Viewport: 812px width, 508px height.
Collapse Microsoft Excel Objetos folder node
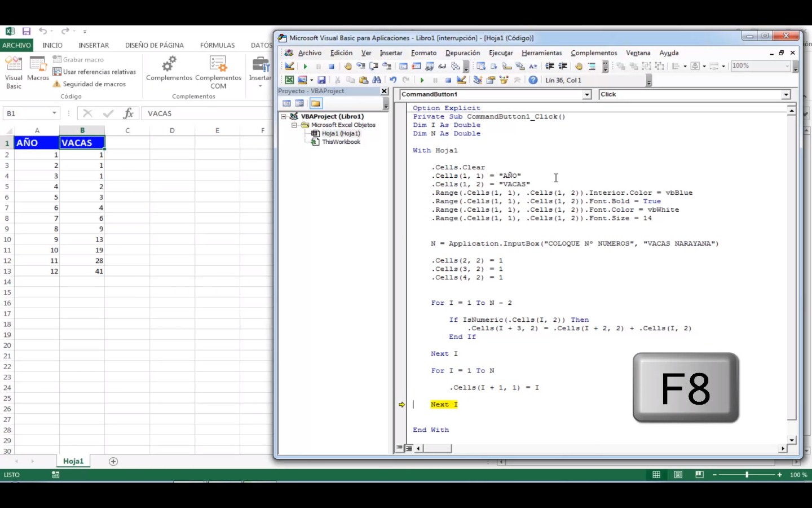pos(294,125)
